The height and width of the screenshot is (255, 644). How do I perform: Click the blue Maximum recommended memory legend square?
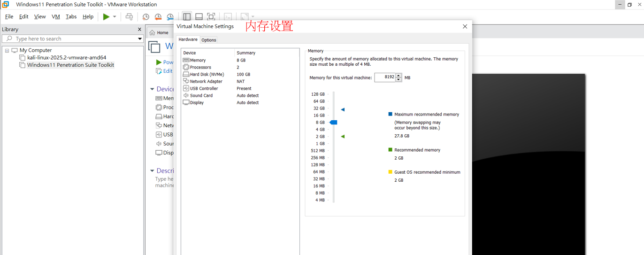(390, 114)
